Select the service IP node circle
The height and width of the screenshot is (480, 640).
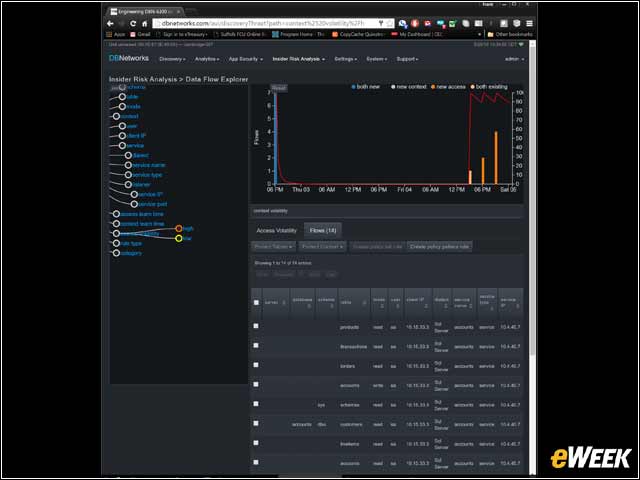click(134, 194)
